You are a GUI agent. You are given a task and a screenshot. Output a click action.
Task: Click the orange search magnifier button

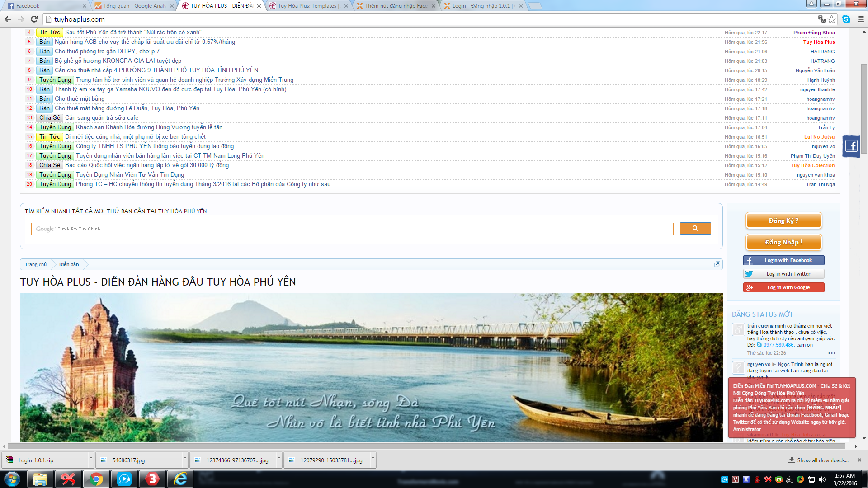695,229
